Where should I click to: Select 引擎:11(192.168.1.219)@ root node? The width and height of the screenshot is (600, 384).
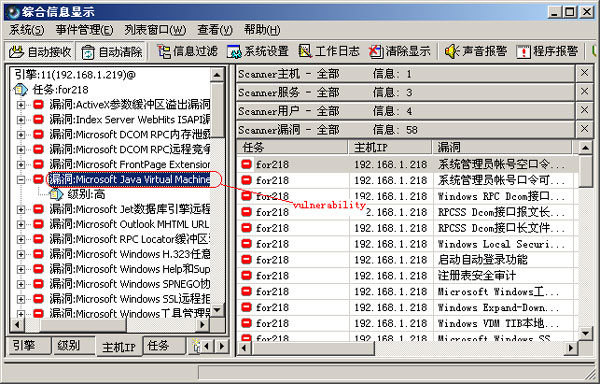coord(75,74)
